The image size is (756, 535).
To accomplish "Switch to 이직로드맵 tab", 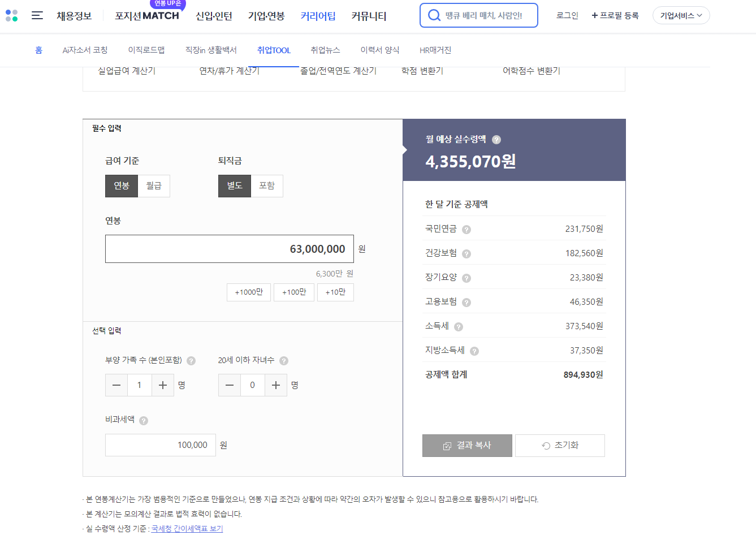I will [146, 50].
